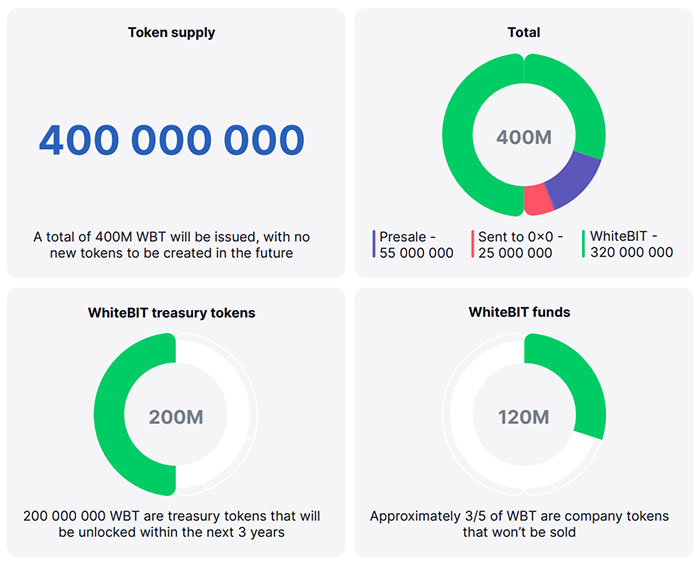This screenshot has height=563, width=700.
Task: Click the WhiteBIT funds heading
Action: [x=520, y=312]
